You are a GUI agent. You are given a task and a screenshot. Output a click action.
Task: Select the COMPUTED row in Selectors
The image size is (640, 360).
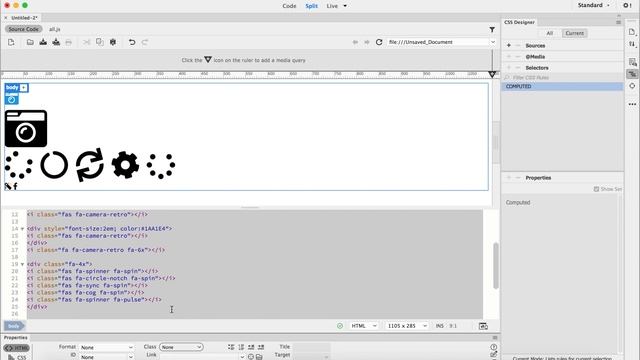(562, 87)
